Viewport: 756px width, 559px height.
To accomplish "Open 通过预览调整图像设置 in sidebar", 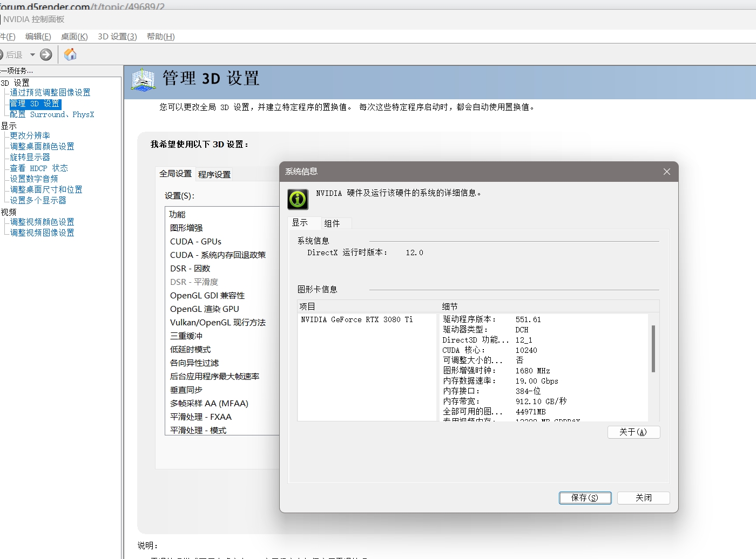I will coord(50,93).
